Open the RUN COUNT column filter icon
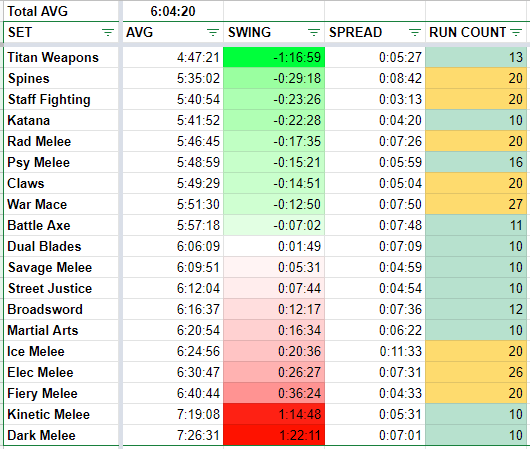This screenshot has width=530, height=449. click(516, 32)
